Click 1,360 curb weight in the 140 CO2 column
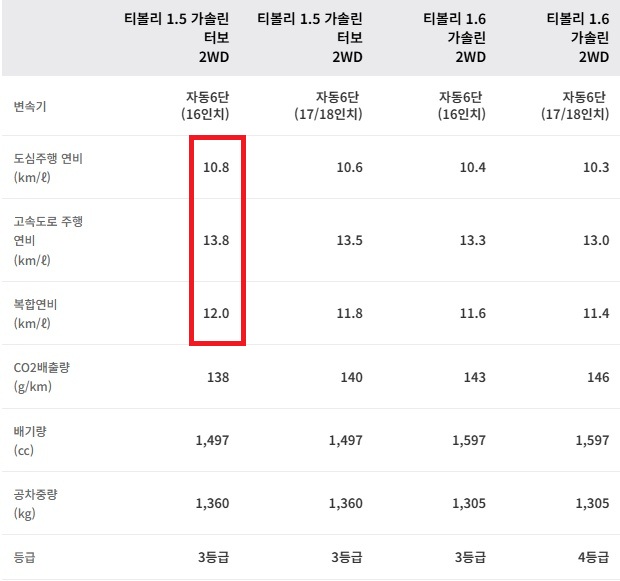 click(346, 503)
